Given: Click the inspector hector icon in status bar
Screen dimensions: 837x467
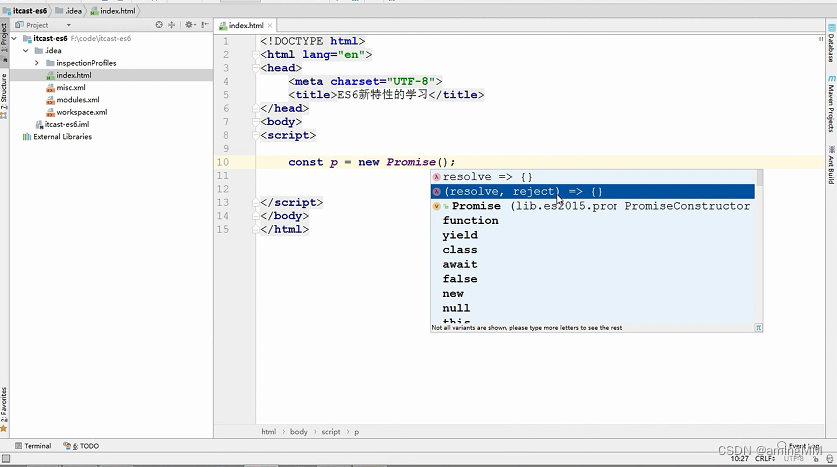Looking at the screenshot, I should tap(830, 458).
